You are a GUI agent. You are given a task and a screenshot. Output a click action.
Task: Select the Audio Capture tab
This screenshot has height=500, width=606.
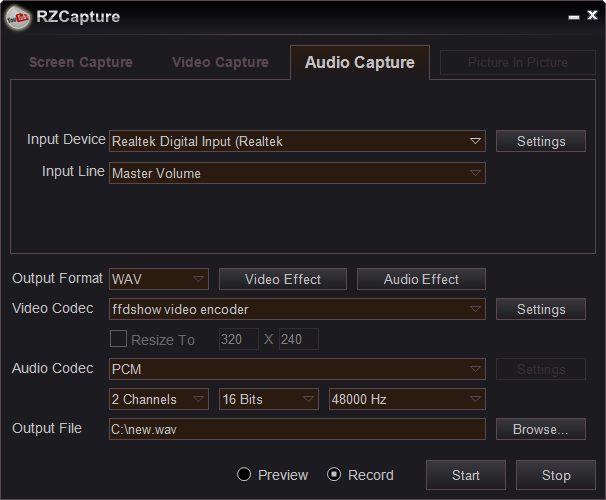click(x=360, y=63)
